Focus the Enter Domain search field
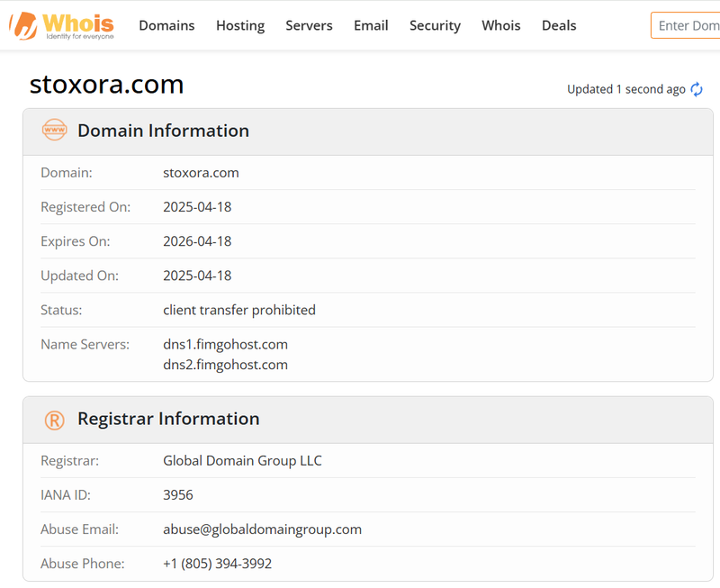720x588 pixels. 686,25
